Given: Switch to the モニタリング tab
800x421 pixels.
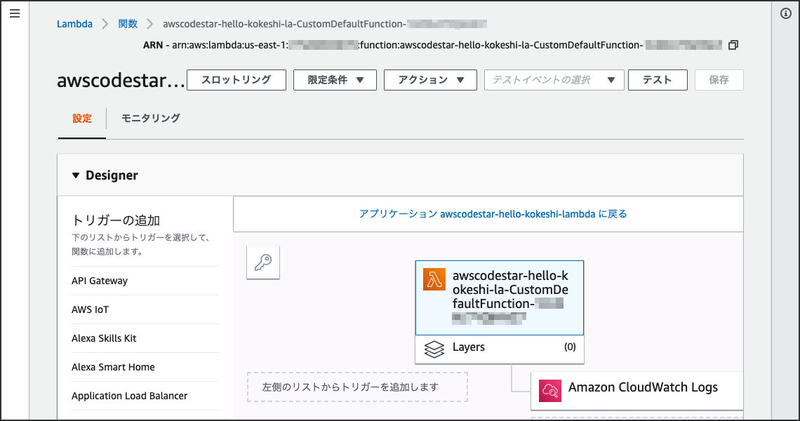Looking at the screenshot, I should click(151, 118).
